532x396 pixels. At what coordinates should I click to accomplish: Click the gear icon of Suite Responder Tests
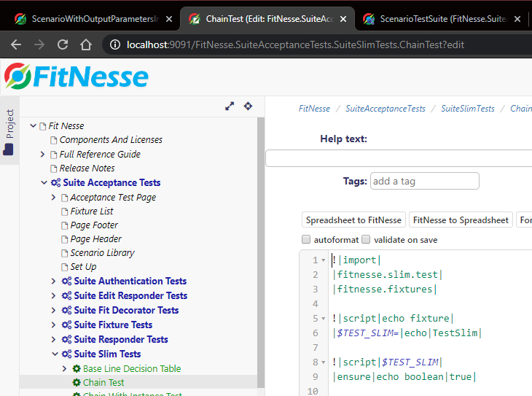click(x=66, y=340)
